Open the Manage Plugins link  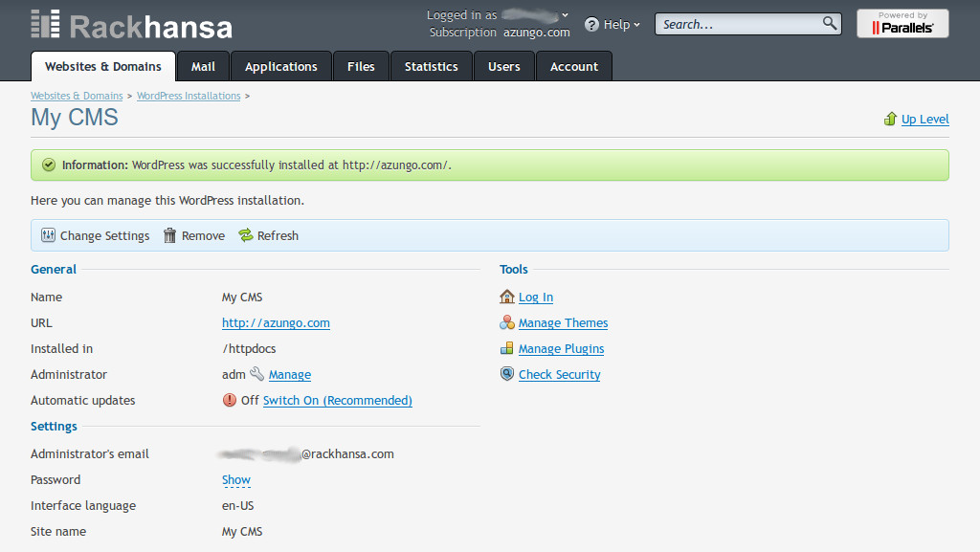tap(561, 348)
